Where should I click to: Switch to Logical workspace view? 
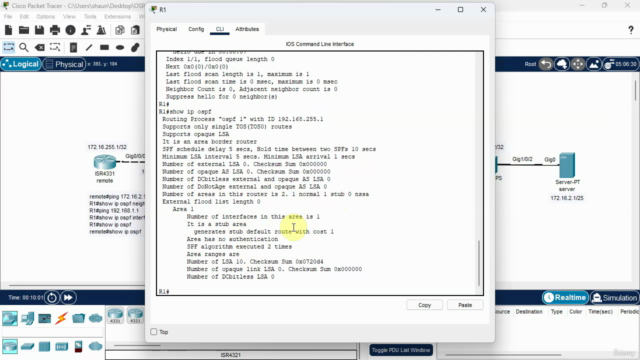21,64
